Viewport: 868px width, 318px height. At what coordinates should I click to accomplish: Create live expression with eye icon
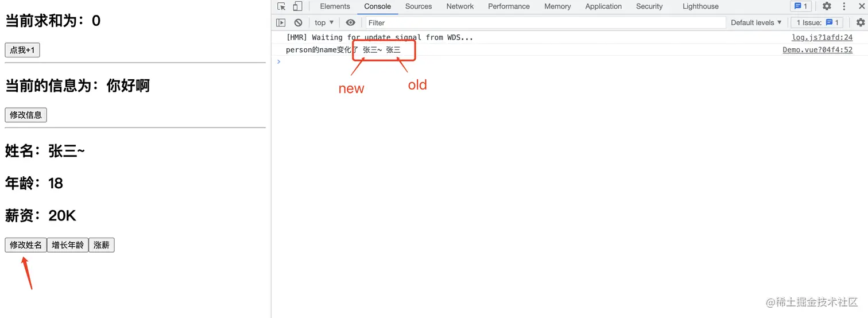(350, 22)
